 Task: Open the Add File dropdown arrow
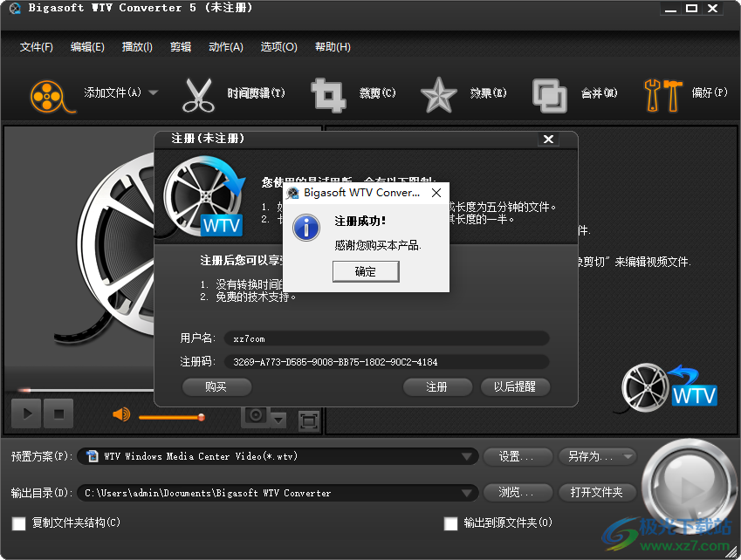coord(153,92)
